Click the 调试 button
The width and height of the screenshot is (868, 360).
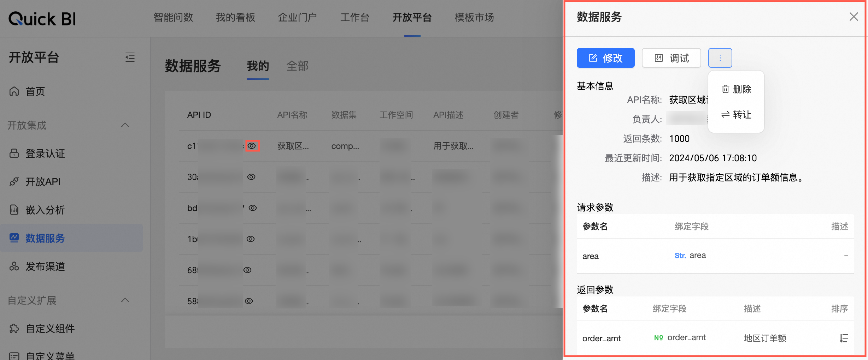coord(671,58)
